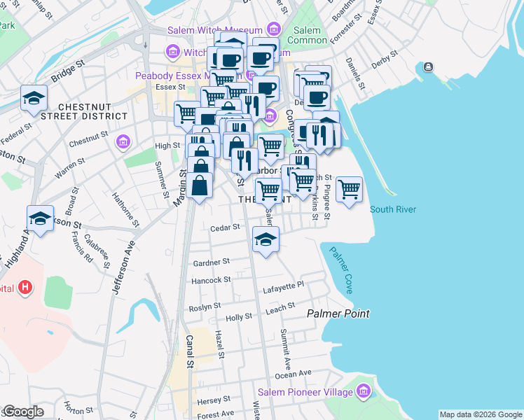
Task: Click the restaurant marker near Congress St
Action: click(x=319, y=136)
